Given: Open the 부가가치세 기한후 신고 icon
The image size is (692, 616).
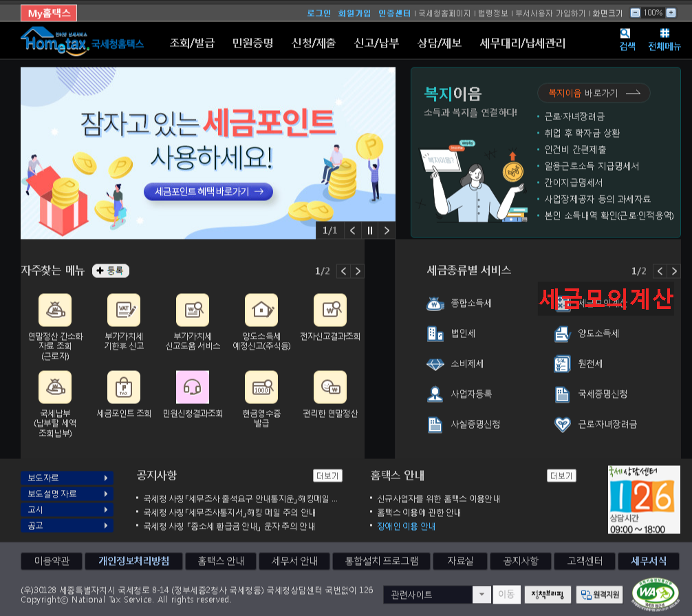Looking at the screenshot, I should click(x=124, y=310).
